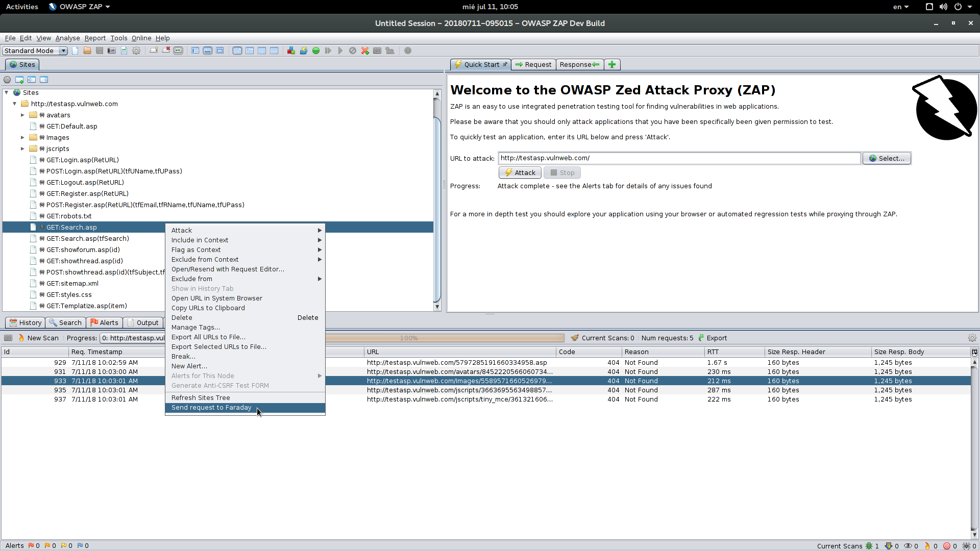This screenshot has width=980, height=551.
Task: Toggle the Expand Information tabs layout icon
Action: coord(208,51)
